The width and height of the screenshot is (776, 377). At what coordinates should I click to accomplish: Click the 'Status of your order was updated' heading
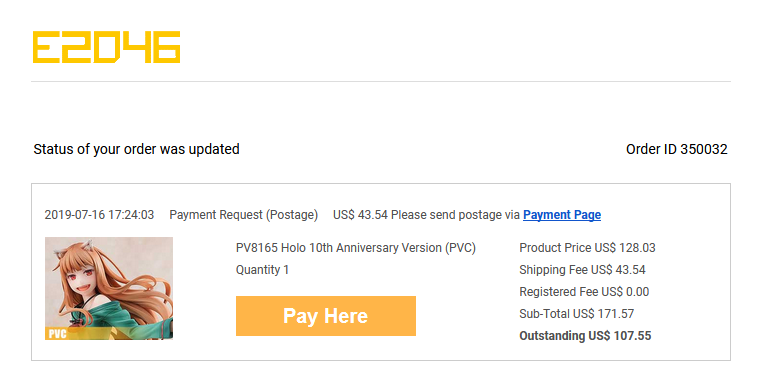[x=136, y=149]
